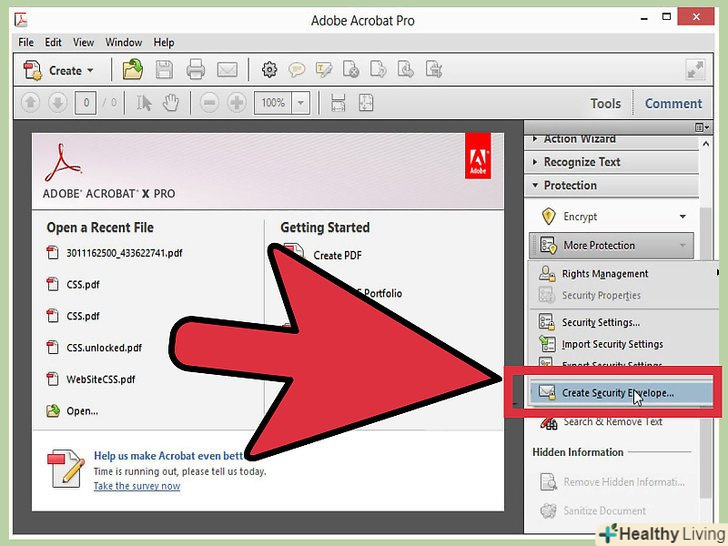Image resolution: width=728 pixels, height=546 pixels.
Task: Choose Create Security Envelope...
Action: click(x=622, y=393)
